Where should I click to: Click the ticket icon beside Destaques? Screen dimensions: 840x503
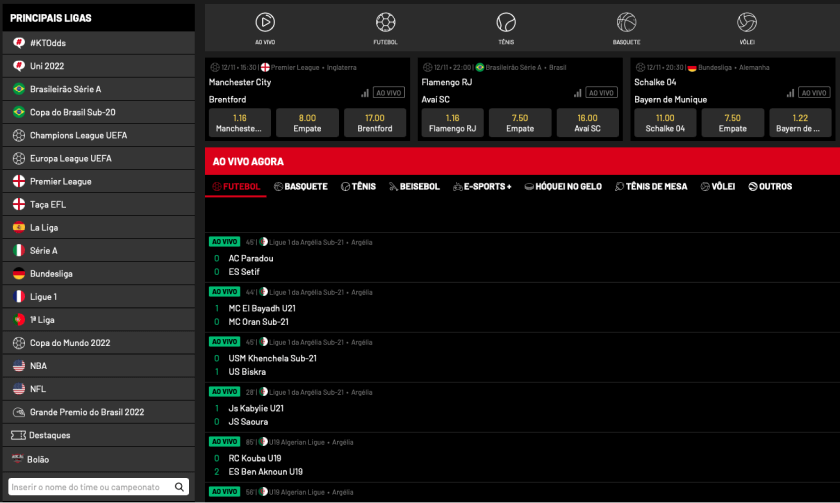click(x=18, y=435)
